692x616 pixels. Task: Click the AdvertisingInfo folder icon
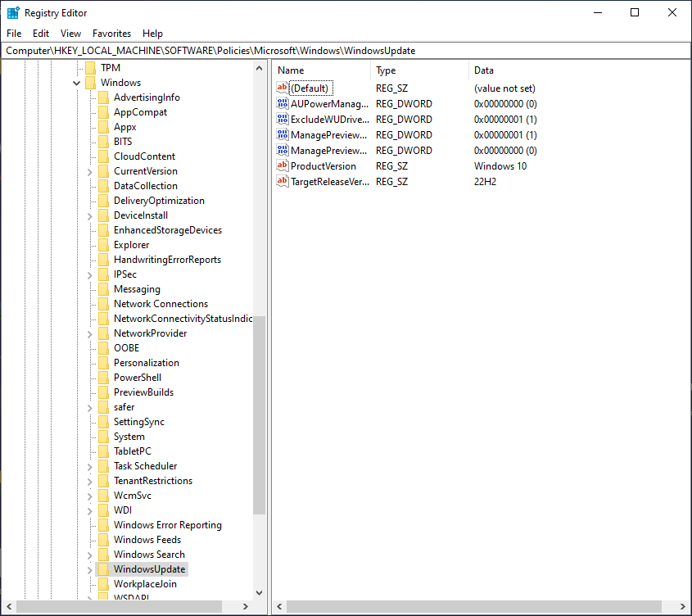tap(104, 97)
